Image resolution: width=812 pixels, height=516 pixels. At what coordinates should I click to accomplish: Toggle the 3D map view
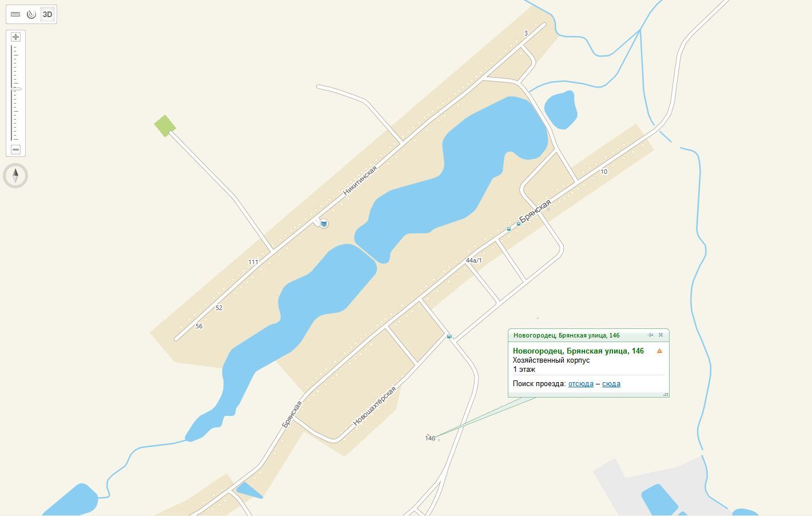point(47,14)
